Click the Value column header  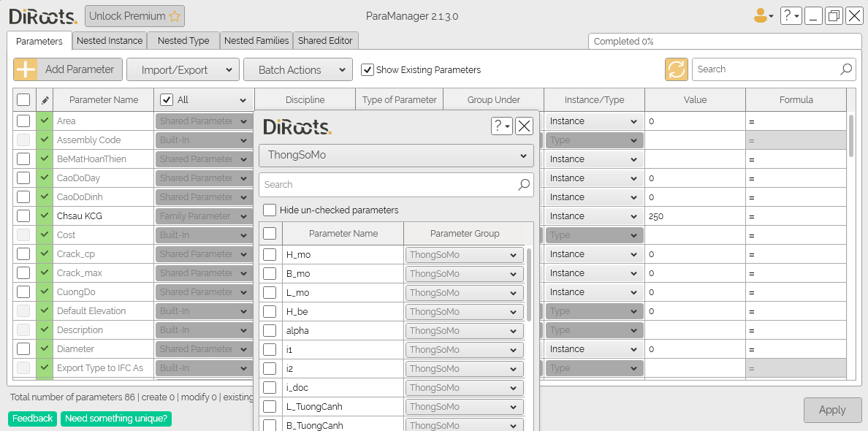pyautogui.click(x=695, y=99)
